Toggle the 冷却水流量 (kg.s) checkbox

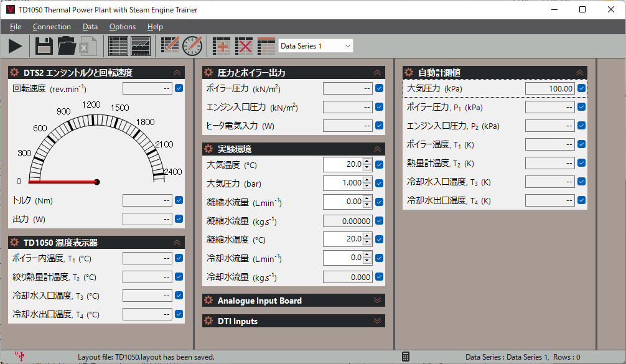pos(380,276)
